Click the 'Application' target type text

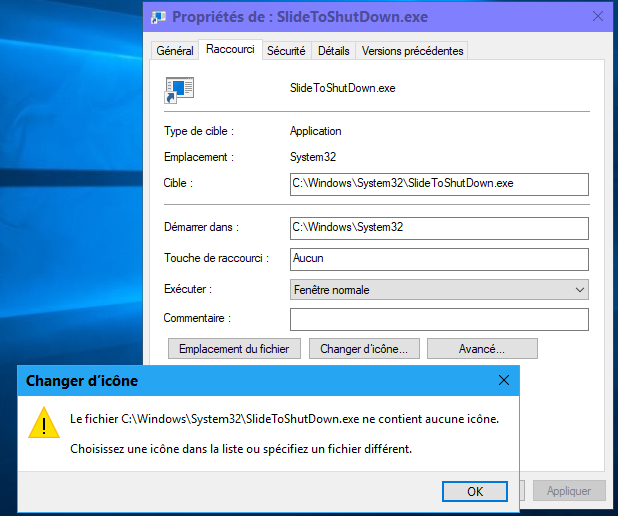[x=316, y=131]
